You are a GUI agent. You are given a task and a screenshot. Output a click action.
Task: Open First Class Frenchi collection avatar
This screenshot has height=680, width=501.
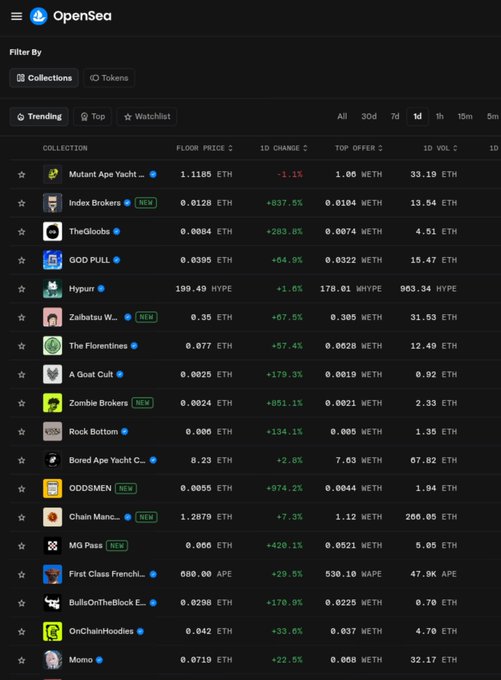(52, 574)
